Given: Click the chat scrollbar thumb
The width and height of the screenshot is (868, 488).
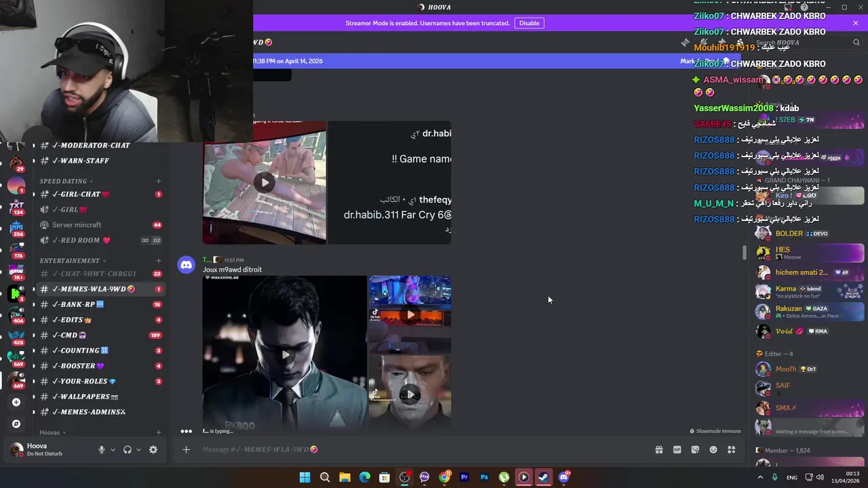Looking at the screenshot, I should [x=744, y=252].
